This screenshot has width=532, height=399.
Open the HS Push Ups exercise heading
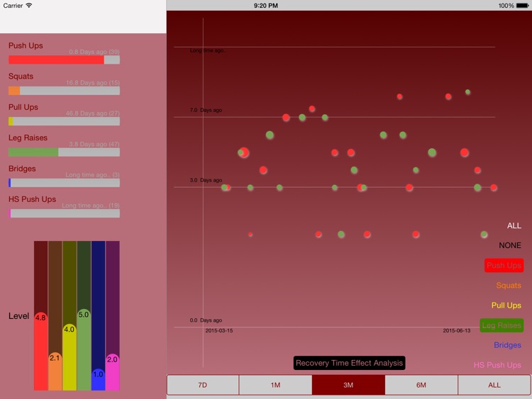coord(32,199)
